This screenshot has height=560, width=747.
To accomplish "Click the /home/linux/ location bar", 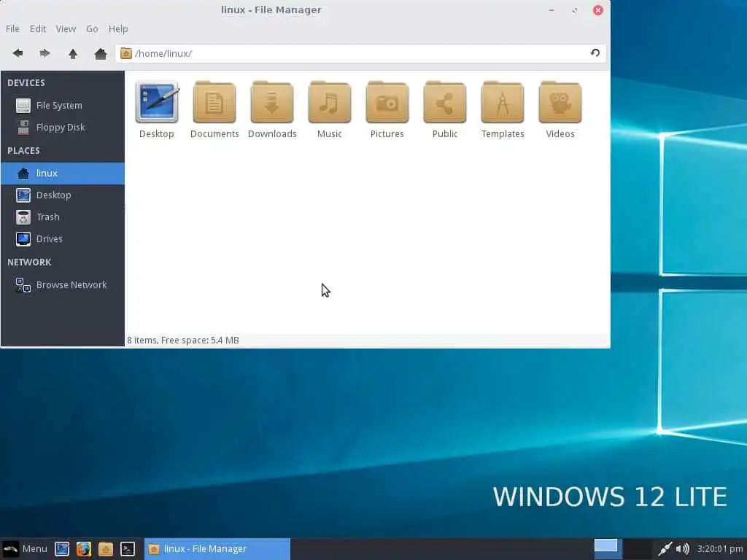I will 360,53.
